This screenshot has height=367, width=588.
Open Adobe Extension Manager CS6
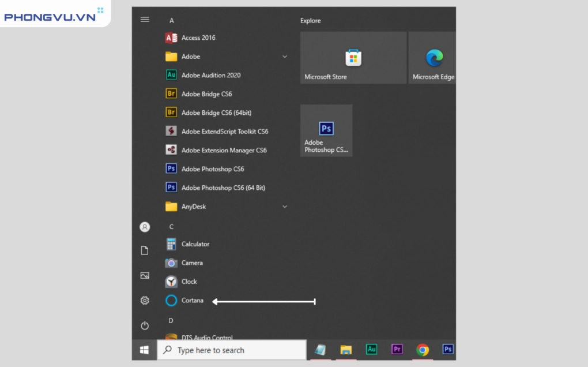pyautogui.click(x=224, y=151)
